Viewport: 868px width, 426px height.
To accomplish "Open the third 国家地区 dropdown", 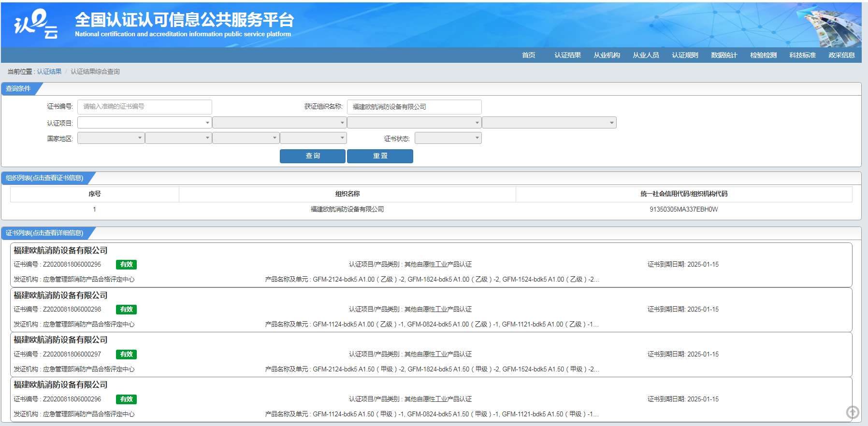I will pyautogui.click(x=246, y=138).
